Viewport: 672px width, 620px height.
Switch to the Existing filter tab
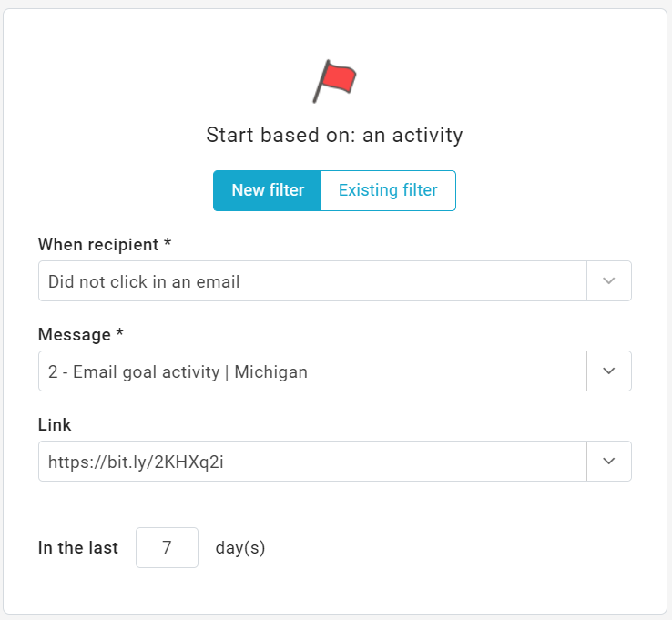click(388, 190)
